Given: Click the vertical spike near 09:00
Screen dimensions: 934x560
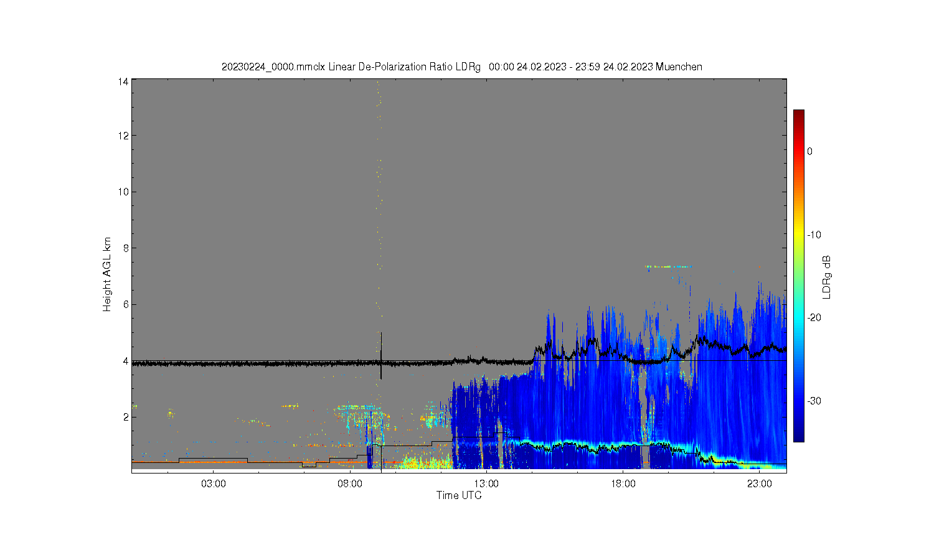Looking at the screenshot, I should pos(381,356).
